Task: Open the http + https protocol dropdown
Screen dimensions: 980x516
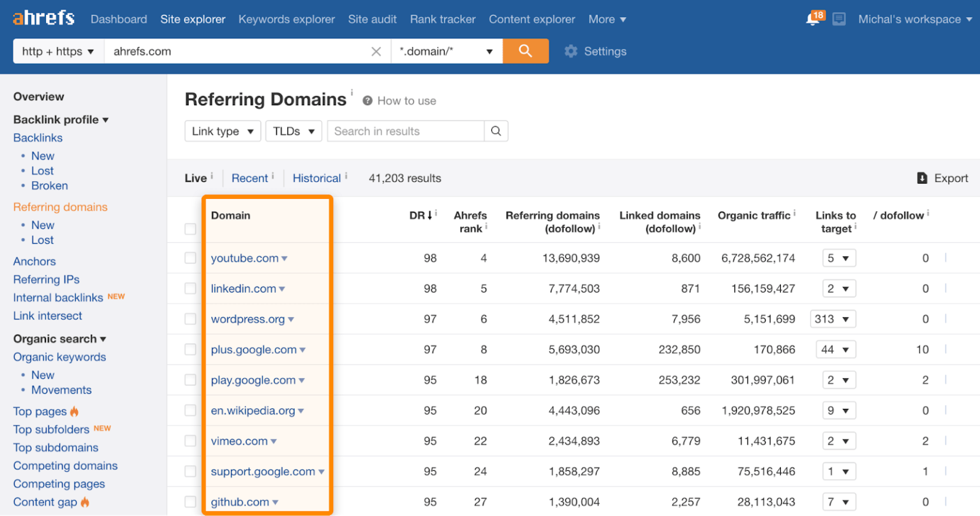Action: click(58, 52)
